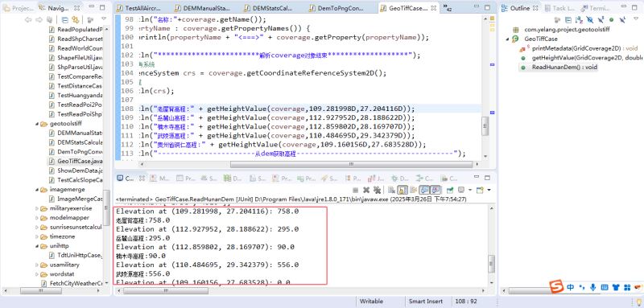The image size is (644, 308).
Task: Click the Sogou input method logo
Action: [557, 287]
